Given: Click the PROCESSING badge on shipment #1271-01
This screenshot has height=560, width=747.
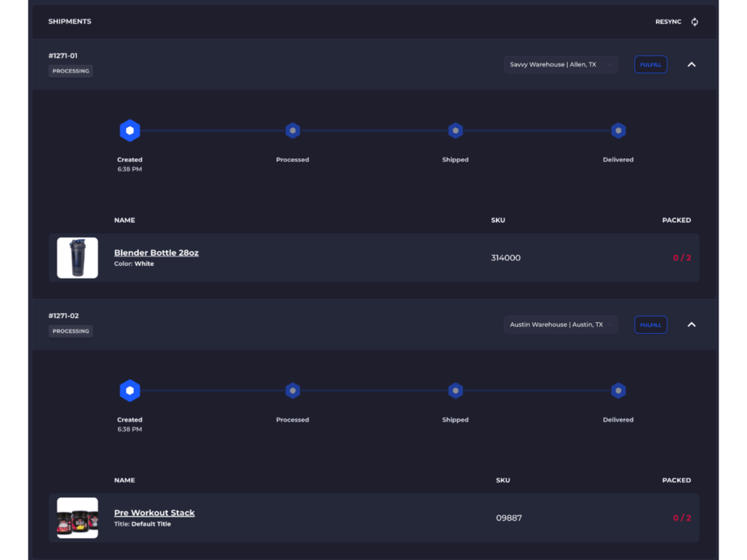Looking at the screenshot, I should point(71,71).
